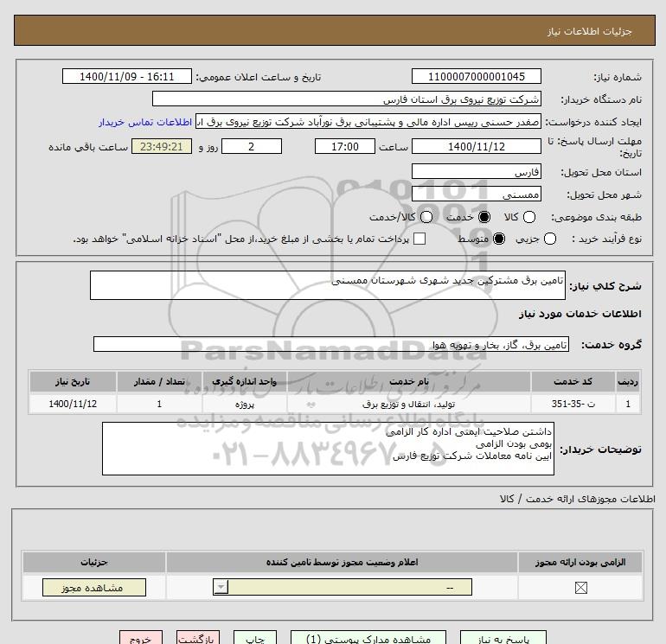Click the need number field 1100007000001045
Image resolution: width=666 pixels, height=644 pixels.
tap(476, 76)
